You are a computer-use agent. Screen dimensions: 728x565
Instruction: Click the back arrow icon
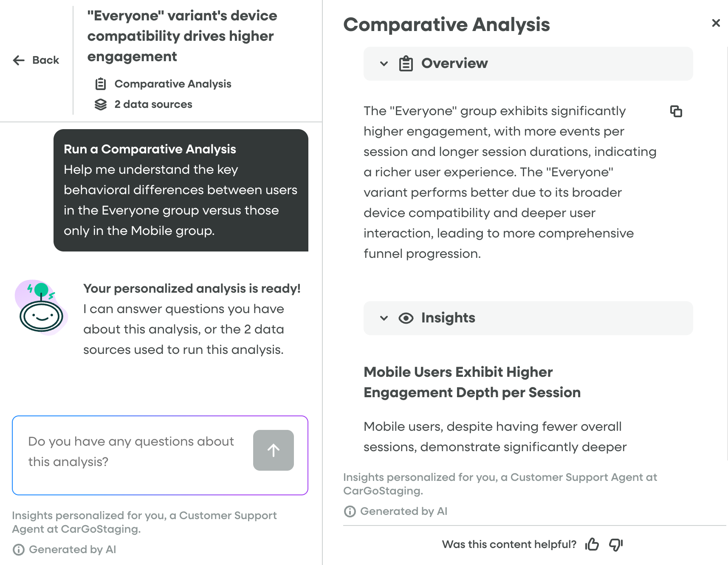[x=19, y=60]
